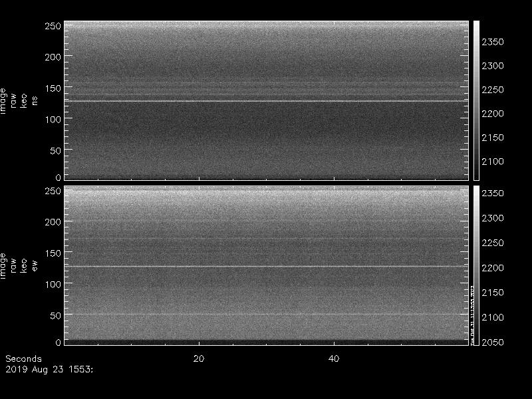Click the top keogram grayscale colorbar

(476, 100)
